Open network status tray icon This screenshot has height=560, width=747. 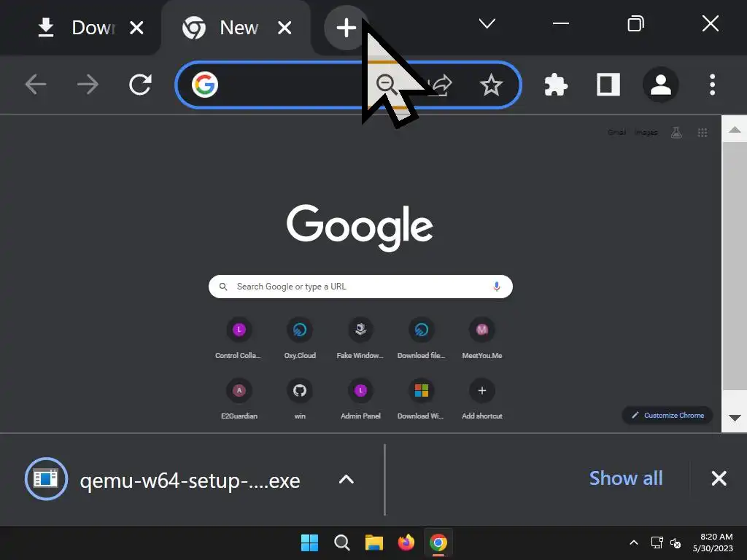tap(657, 542)
